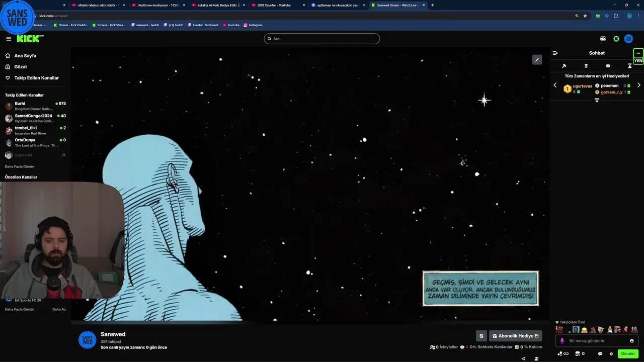The height and width of the screenshot is (362, 644).
Task: Open gifter penemen profile
Action: click(610, 85)
